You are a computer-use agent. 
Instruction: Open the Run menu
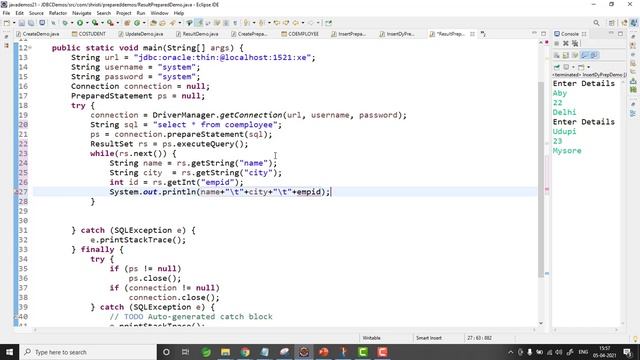(141, 13)
